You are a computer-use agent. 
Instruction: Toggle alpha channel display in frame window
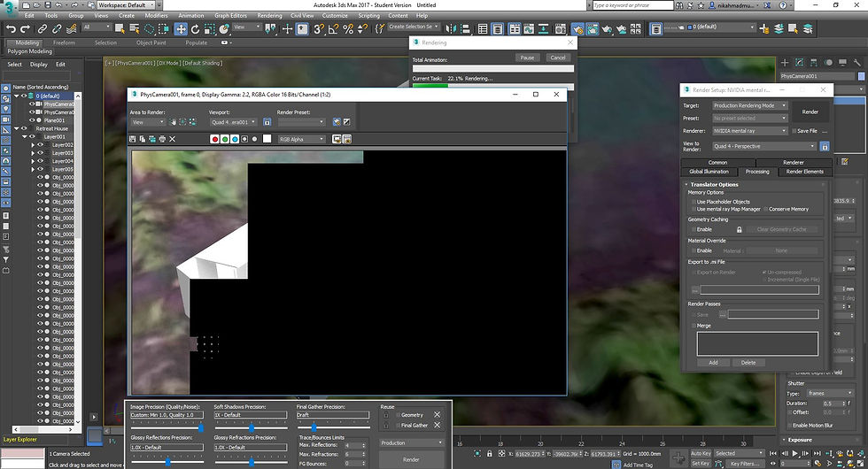tap(244, 139)
